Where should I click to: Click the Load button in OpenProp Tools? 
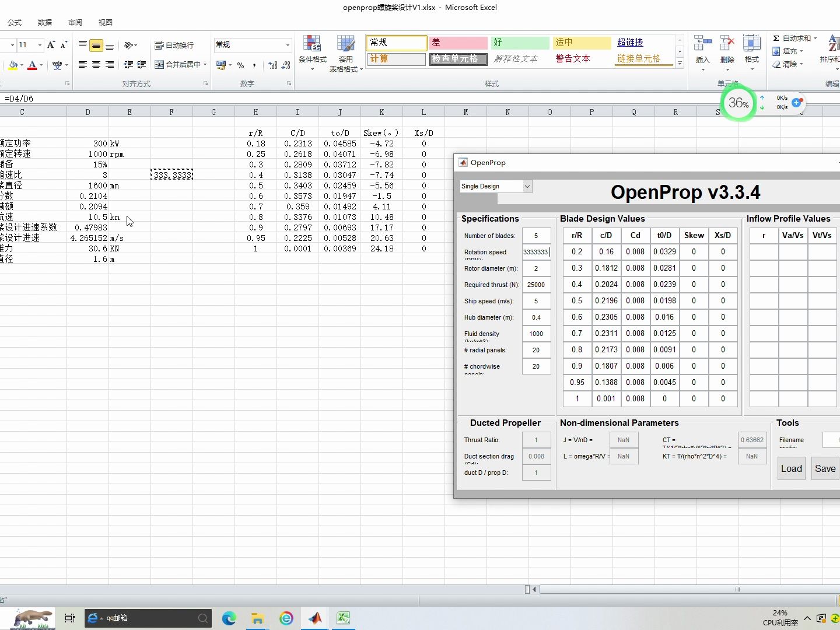792,468
